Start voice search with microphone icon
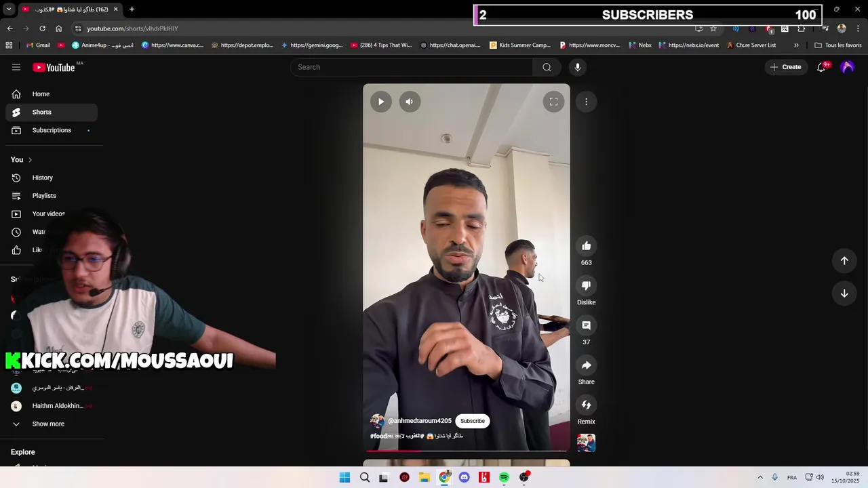The image size is (868, 488). coord(578,67)
